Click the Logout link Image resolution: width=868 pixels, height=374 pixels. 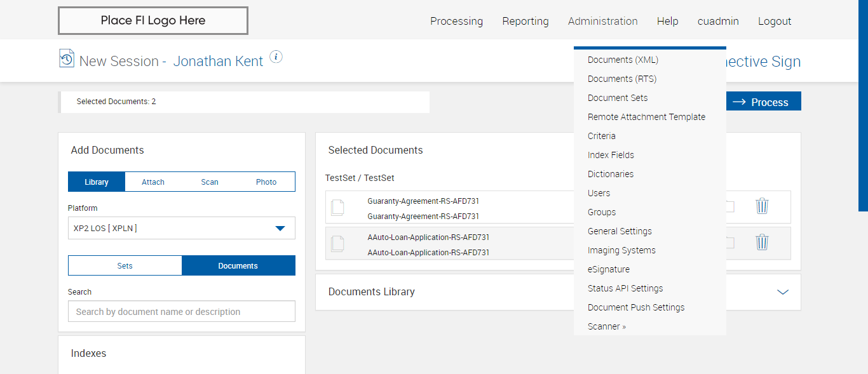(775, 21)
